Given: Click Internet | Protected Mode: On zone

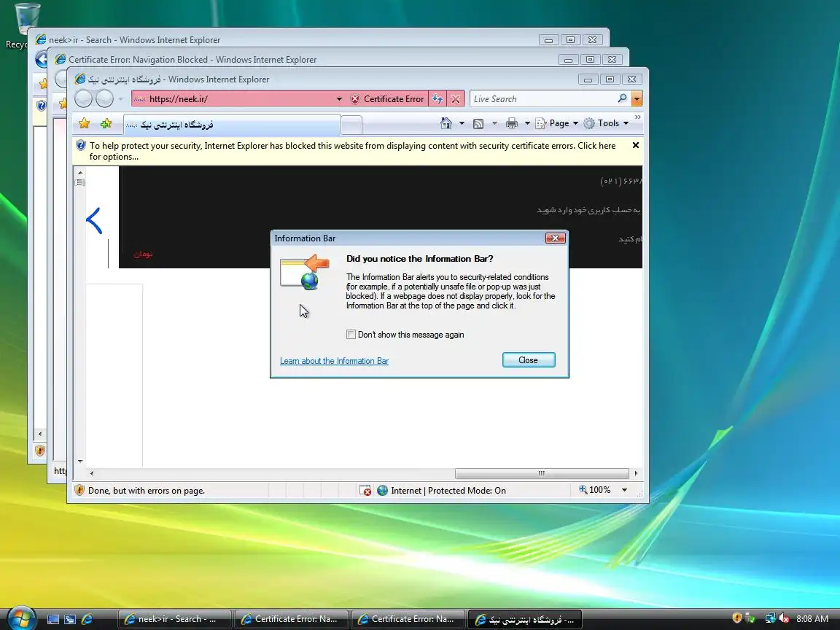Looking at the screenshot, I should click(x=441, y=490).
